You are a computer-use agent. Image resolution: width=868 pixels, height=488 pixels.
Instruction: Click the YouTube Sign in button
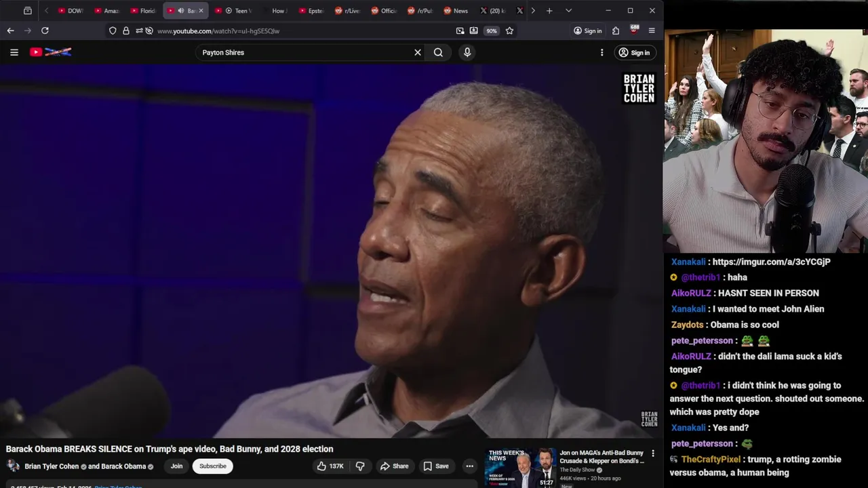click(x=634, y=52)
